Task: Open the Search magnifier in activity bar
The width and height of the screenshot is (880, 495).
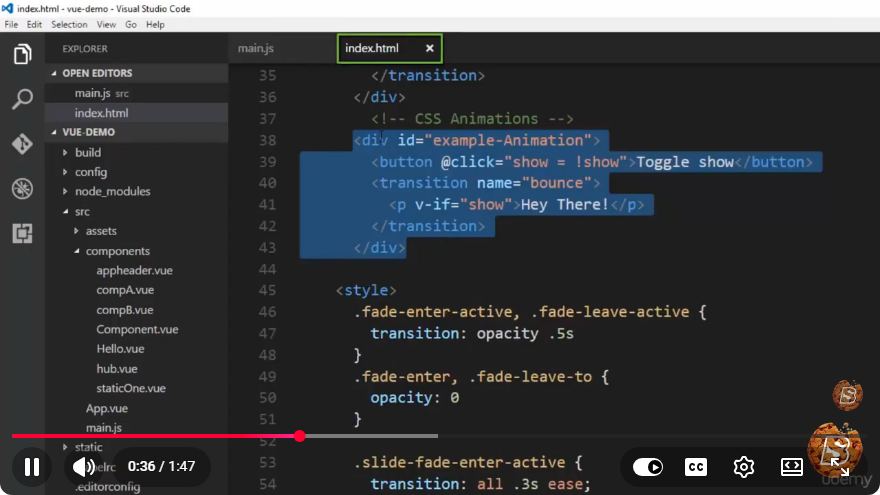Action: click(x=22, y=99)
